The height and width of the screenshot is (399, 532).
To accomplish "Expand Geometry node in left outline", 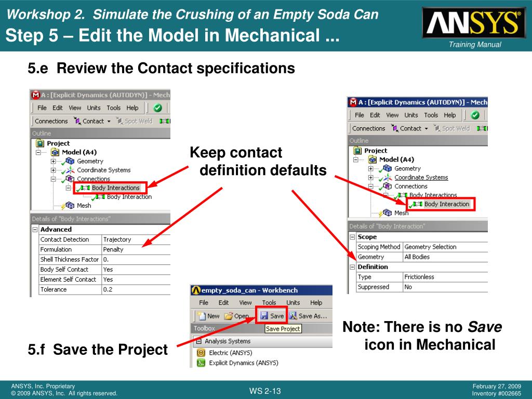I will (x=54, y=161).
